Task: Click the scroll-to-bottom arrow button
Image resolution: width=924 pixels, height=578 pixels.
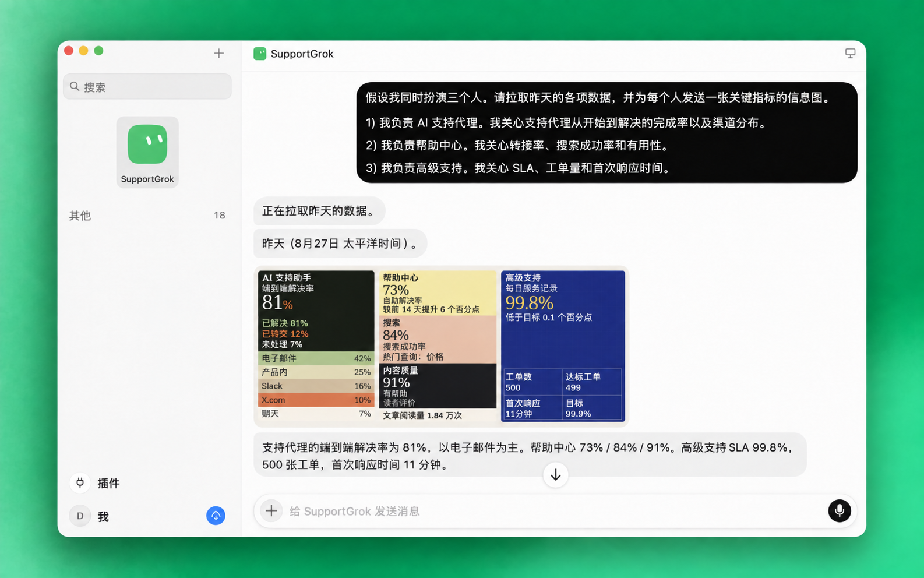Action: (556, 475)
